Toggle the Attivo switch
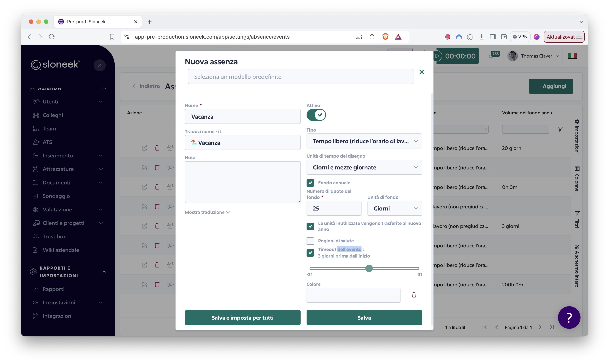The width and height of the screenshot is (609, 364). pos(316,115)
